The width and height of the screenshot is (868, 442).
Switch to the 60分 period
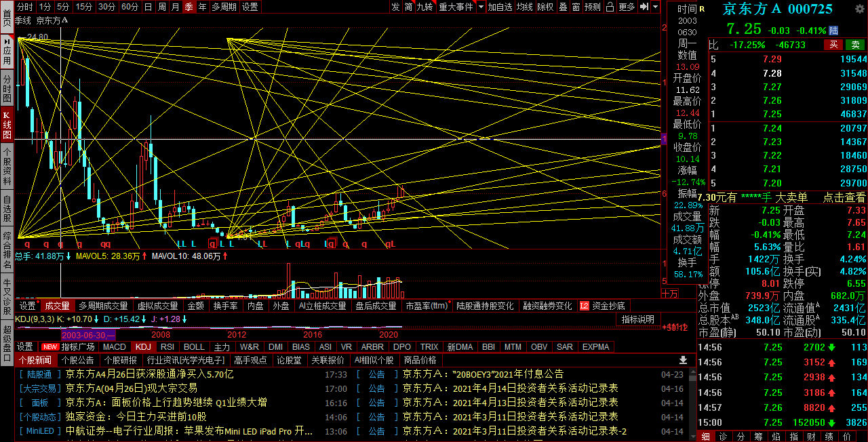pyautogui.click(x=130, y=7)
